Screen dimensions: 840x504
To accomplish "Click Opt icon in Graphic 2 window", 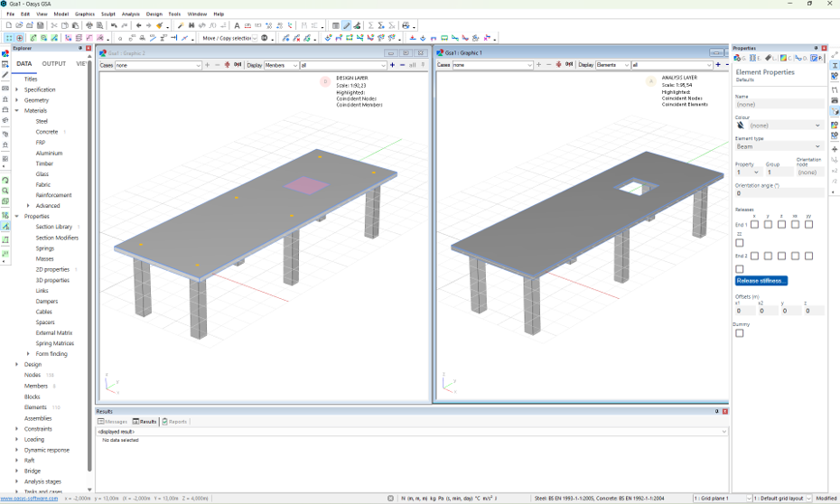I will tap(238, 65).
